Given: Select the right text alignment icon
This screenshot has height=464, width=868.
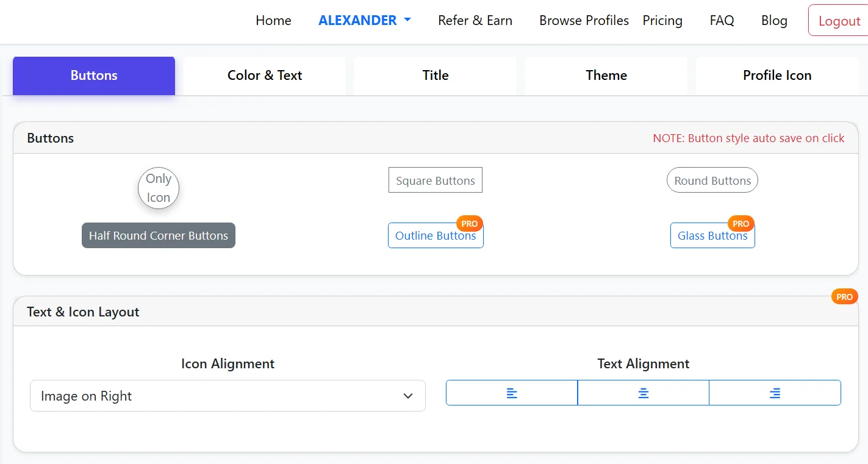Looking at the screenshot, I should (x=775, y=393).
